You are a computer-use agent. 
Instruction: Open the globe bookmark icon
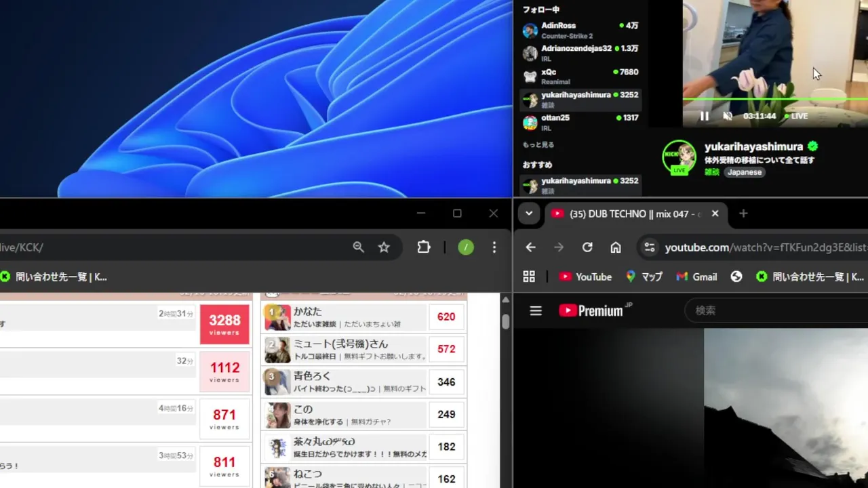[x=736, y=277]
